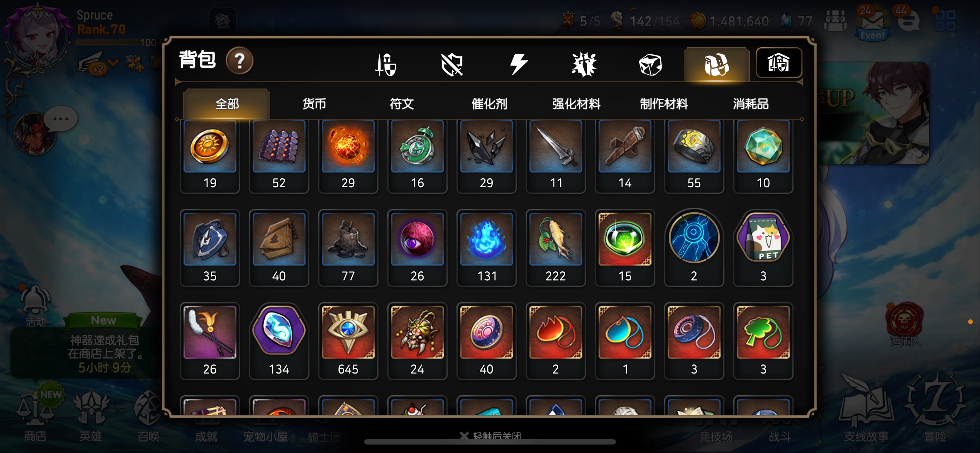Screen dimensions: 980x453
Task: Select the spiky burst category icon
Action: click(584, 64)
